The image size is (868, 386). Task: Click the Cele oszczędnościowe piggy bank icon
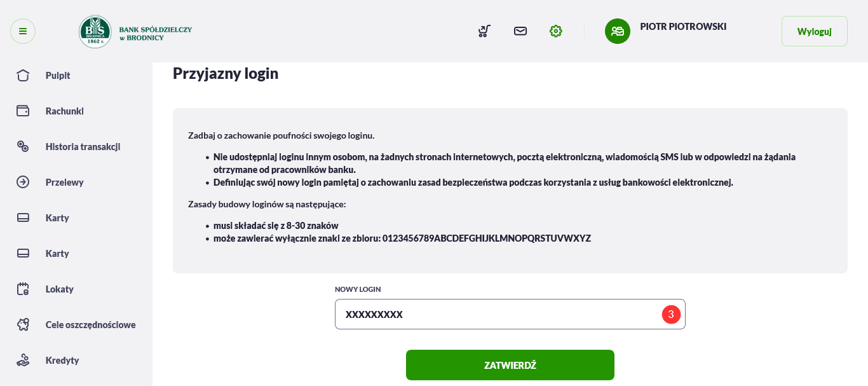click(23, 325)
